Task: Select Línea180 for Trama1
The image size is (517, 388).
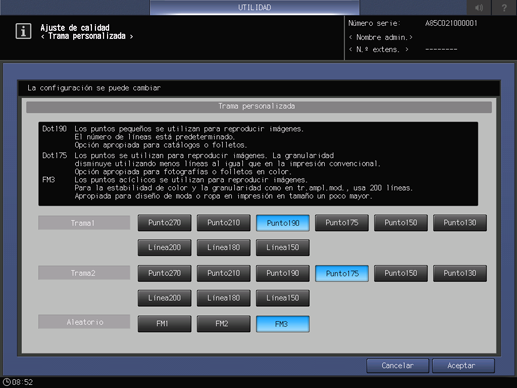Action: point(224,247)
